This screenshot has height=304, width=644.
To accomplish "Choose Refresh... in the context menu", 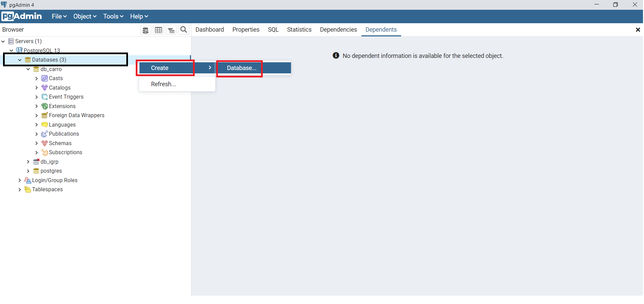I will [177, 84].
